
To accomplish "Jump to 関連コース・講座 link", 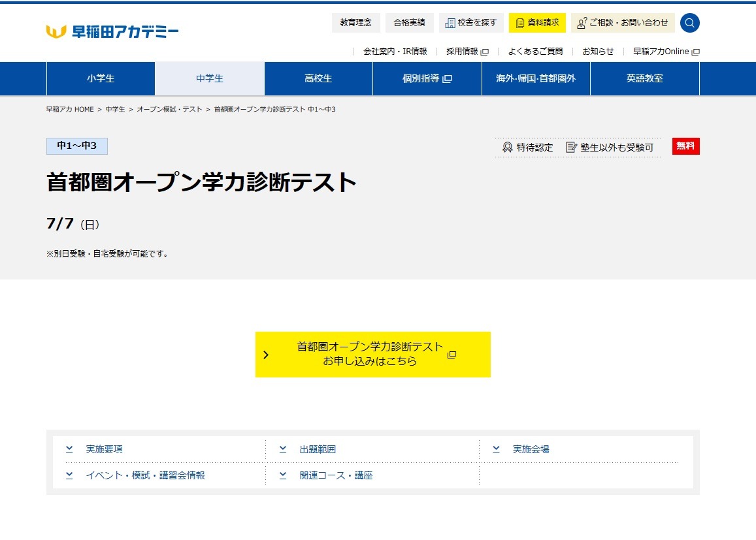I will pos(336,475).
